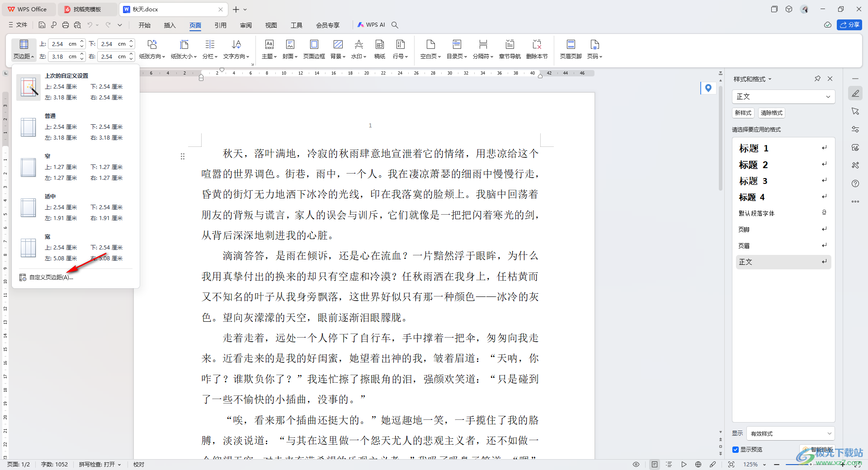Screen dimensions: 868x470
Task: Click the 分享 share button
Action: pos(849,25)
